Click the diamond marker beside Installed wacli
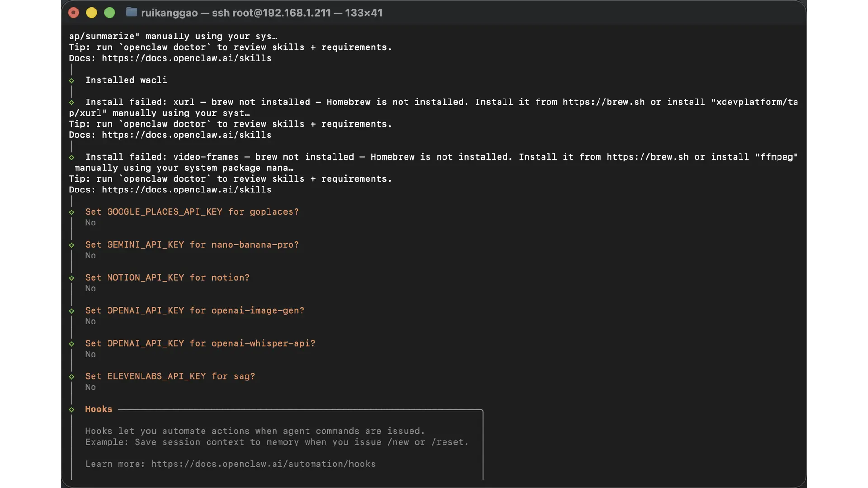The width and height of the screenshot is (868, 488). [x=71, y=80]
